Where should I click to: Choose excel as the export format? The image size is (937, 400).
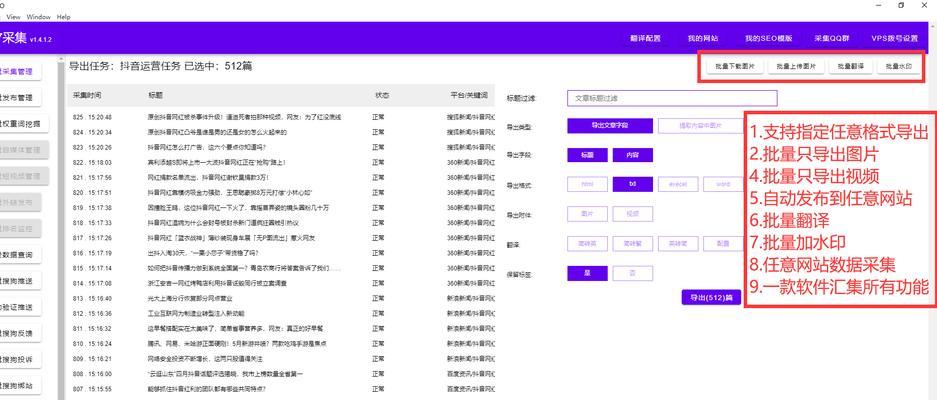(678, 184)
